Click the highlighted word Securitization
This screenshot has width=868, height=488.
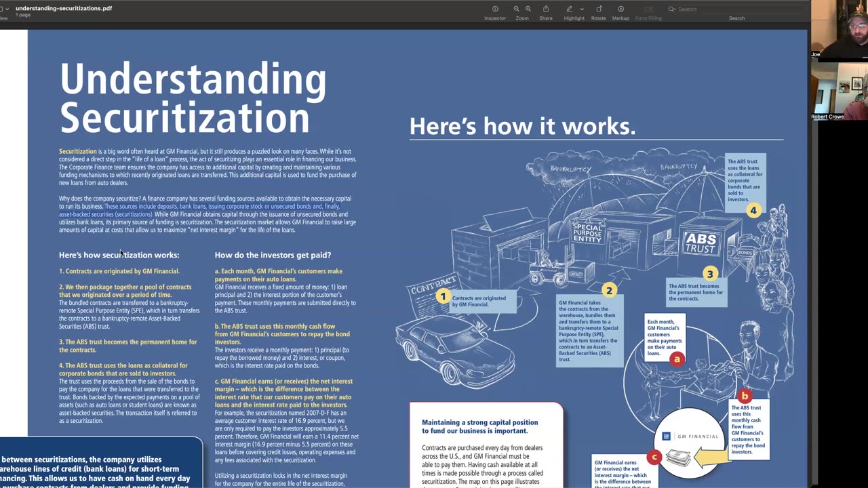click(78, 151)
